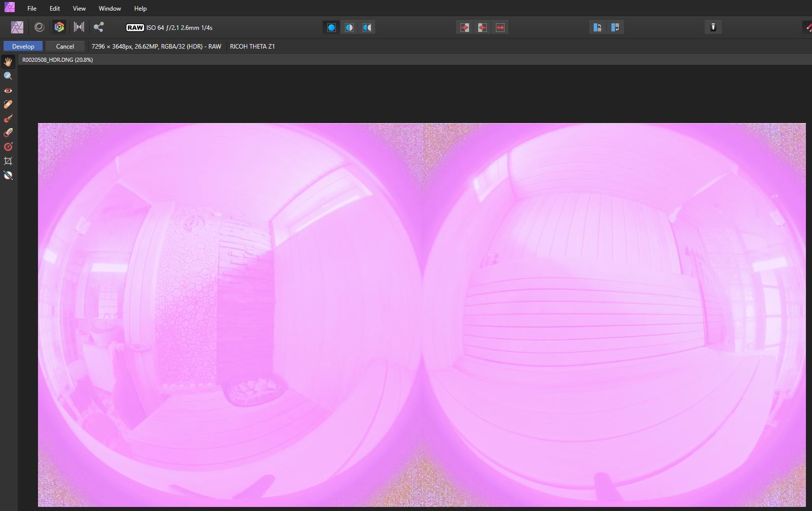The image size is (812, 511).
Task: Select the Overlay Erase tool
Action: tap(8, 133)
